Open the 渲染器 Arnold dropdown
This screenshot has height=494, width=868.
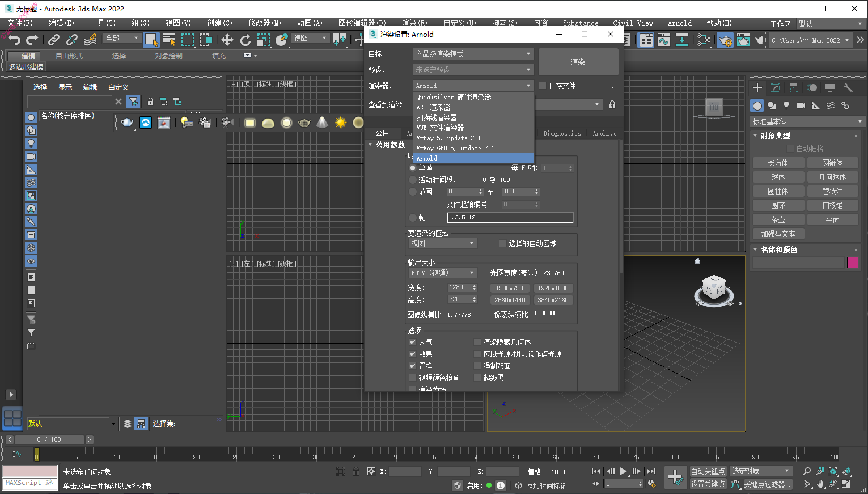473,86
